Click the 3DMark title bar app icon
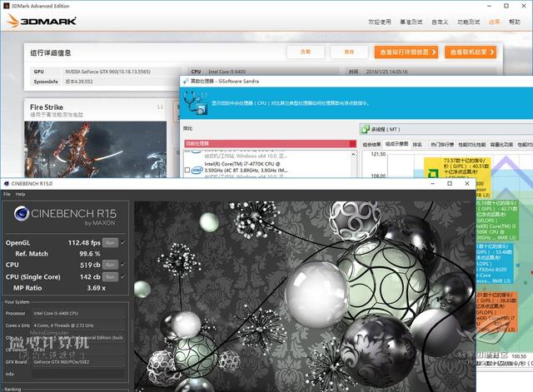The image size is (533, 392). pyautogui.click(x=7, y=6)
